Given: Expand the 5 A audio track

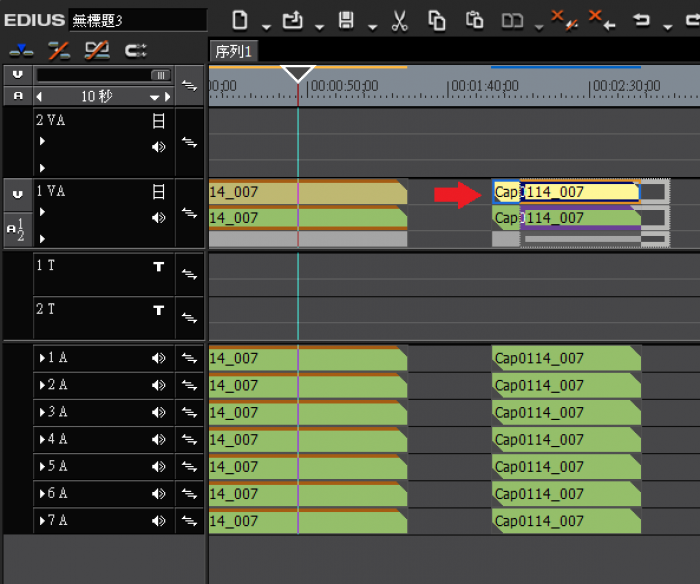Looking at the screenshot, I should coord(42,466).
